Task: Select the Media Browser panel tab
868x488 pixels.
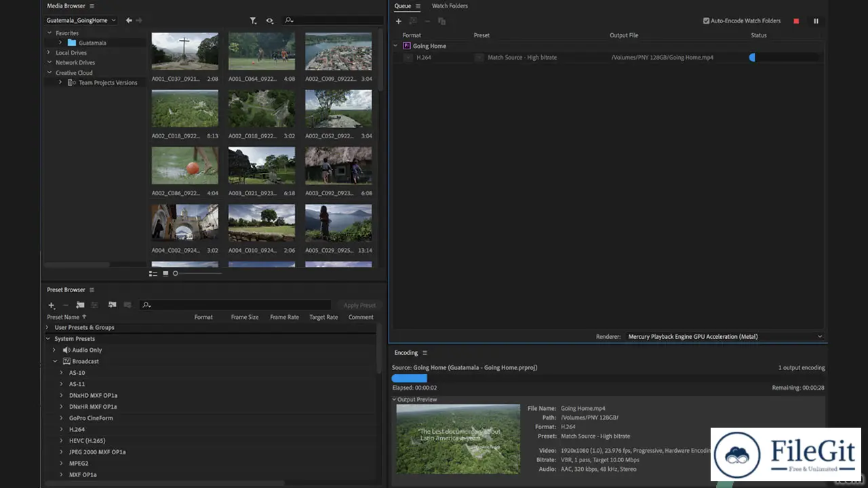Action: click(66, 6)
